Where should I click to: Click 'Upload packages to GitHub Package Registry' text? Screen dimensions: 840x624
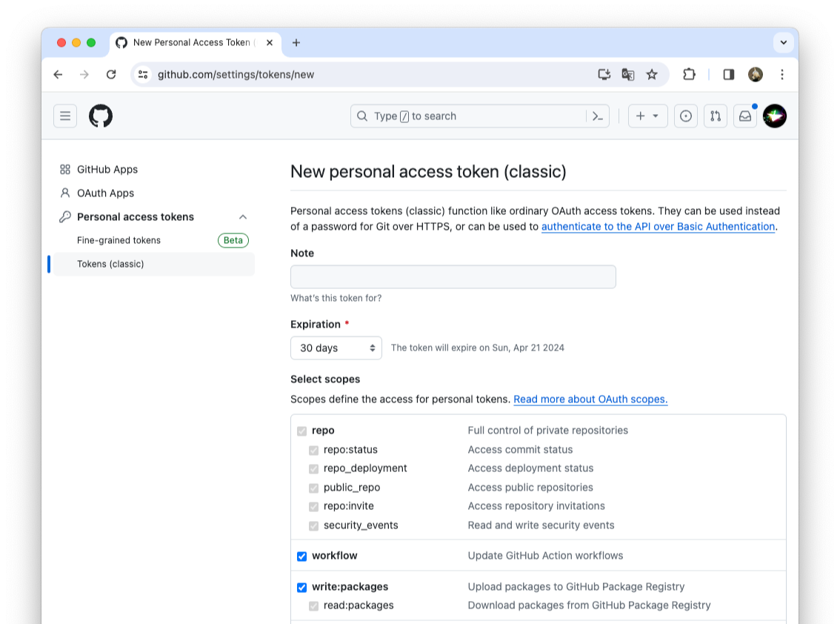click(x=576, y=587)
